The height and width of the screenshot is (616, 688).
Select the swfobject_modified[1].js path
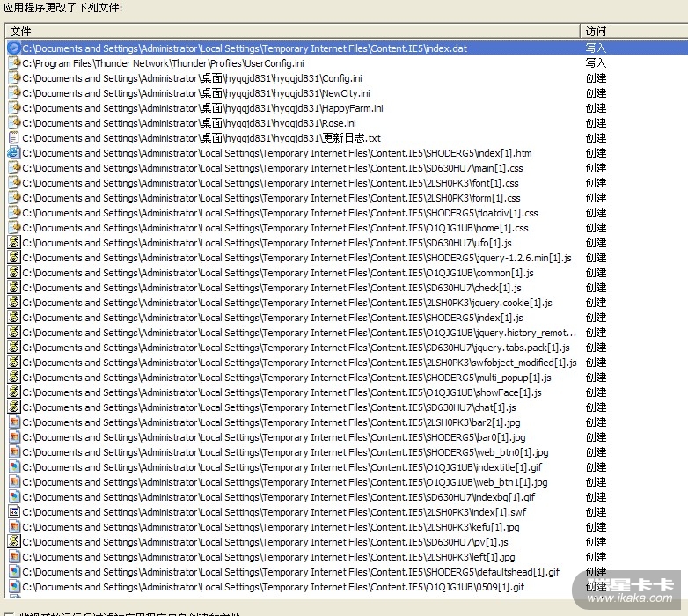tap(299, 362)
